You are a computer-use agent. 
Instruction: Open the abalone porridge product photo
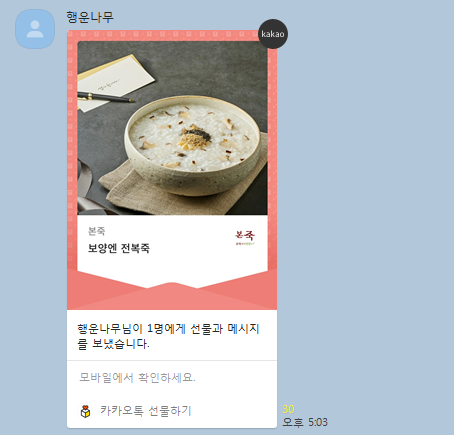point(172,128)
